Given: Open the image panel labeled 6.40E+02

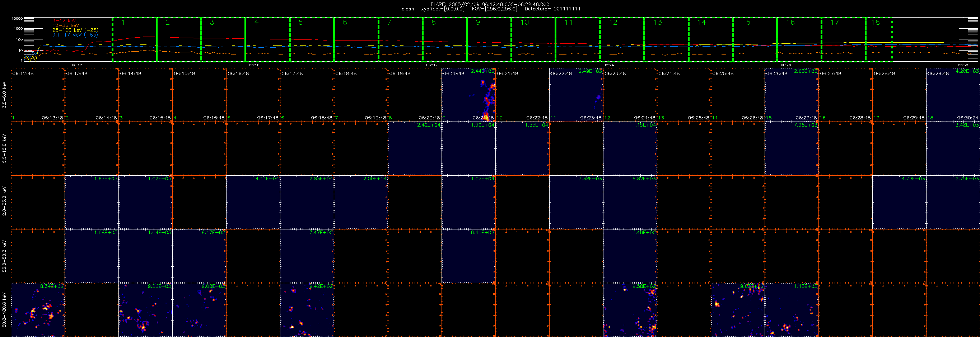Looking at the screenshot, I should (x=469, y=256).
